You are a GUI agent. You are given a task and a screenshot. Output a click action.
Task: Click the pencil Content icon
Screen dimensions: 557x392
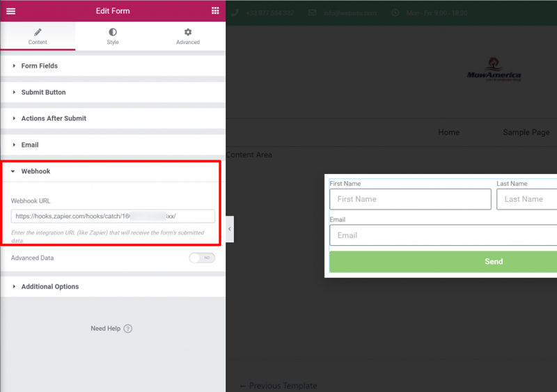[38, 32]
